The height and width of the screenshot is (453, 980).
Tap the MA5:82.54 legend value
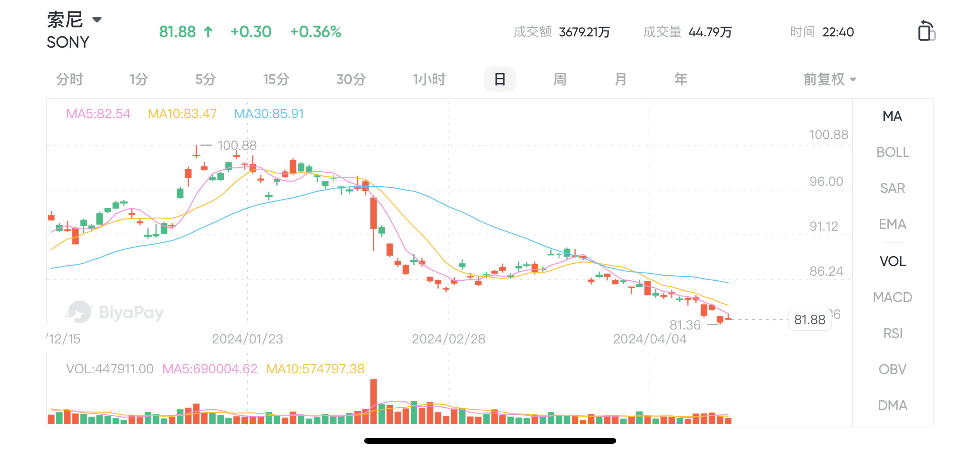pos(98,114)
